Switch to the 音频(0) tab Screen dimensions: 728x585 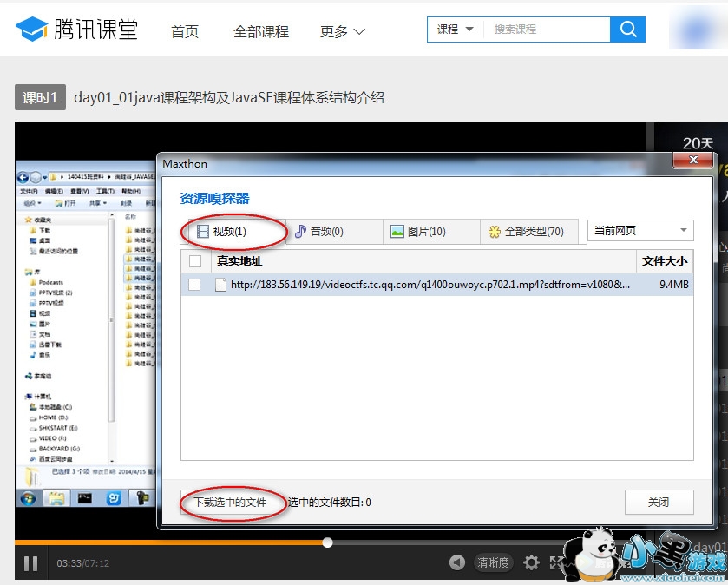334,231
